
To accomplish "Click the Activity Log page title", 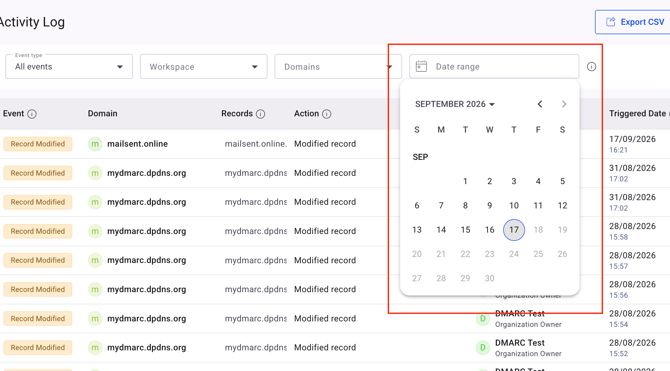I will (x=32, y=22).
